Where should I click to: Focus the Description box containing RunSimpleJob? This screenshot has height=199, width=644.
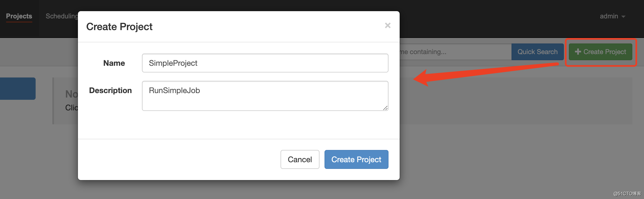(x=265, y=96)
